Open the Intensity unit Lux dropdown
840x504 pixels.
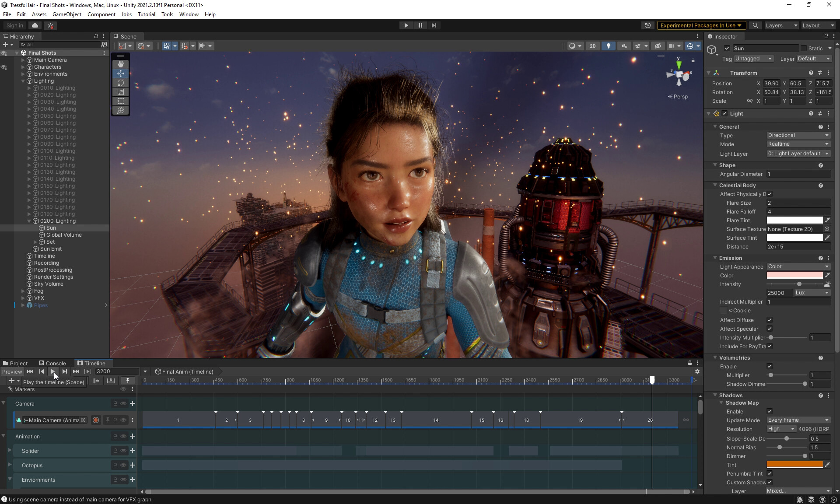click(x=812, y=293)
